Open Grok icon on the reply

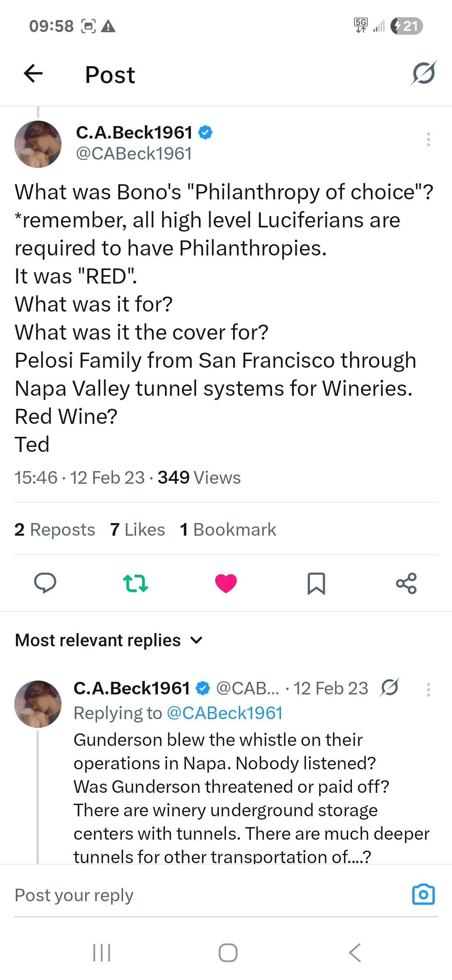tap(390, 688)
